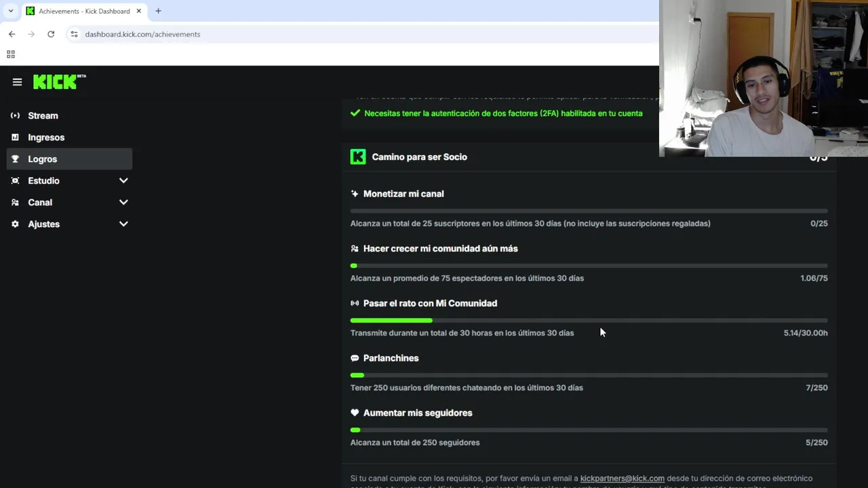Click the Kick icon beside Camino para ser Socio
The height and width of the screenshot is (488, 868).
[x=358, y=157]
